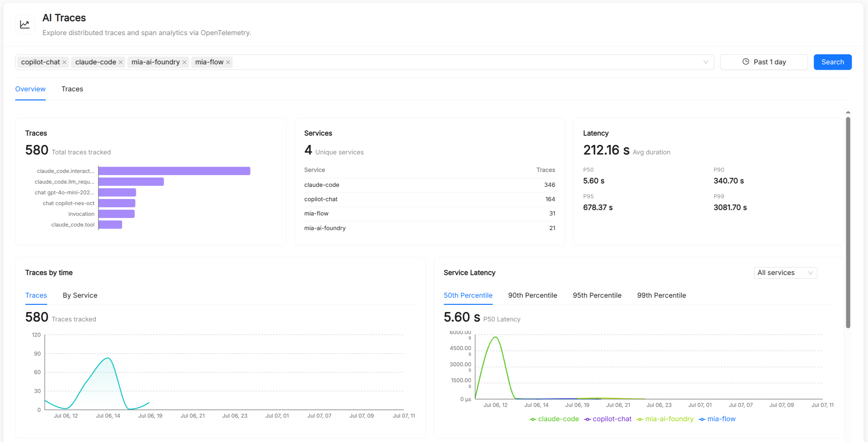Screen dimensions: 868x442
Task: Toggle mia-ai-foundry legend series
Action: tap(665, 419)
